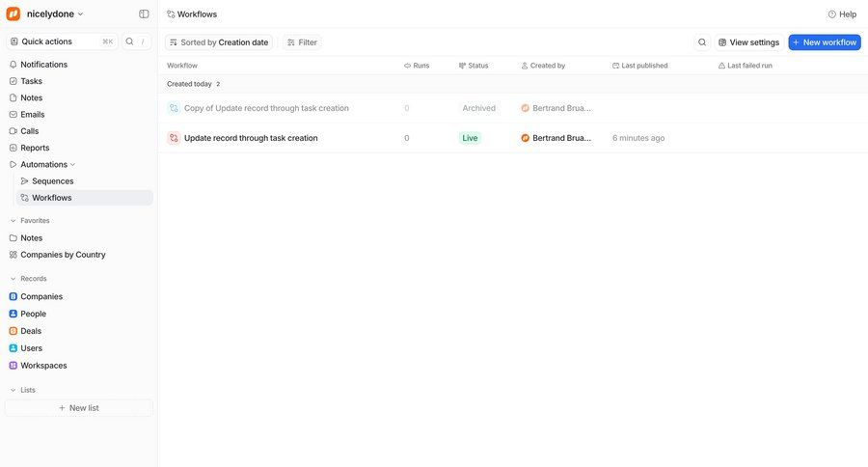868x467 pixels.
Task: Select Sequences in the sidebar
Action: (x=52, y=181)
